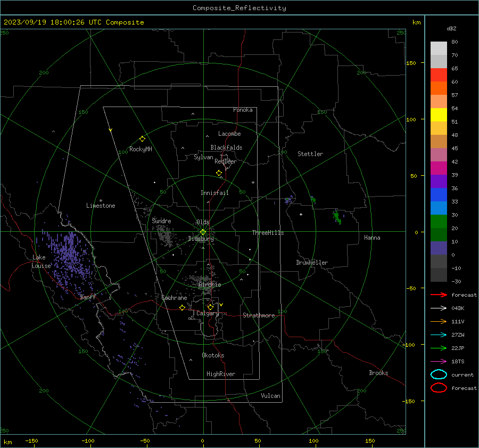Screen dimensions: 479x448
Task: Select the white 04DK arrow legend icon
Action: [x=439, y=308]
